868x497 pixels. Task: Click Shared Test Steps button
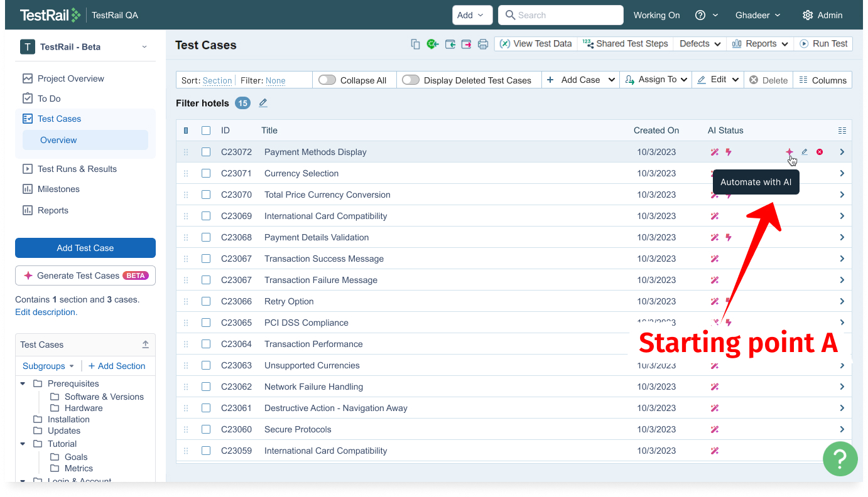(625, 44)
